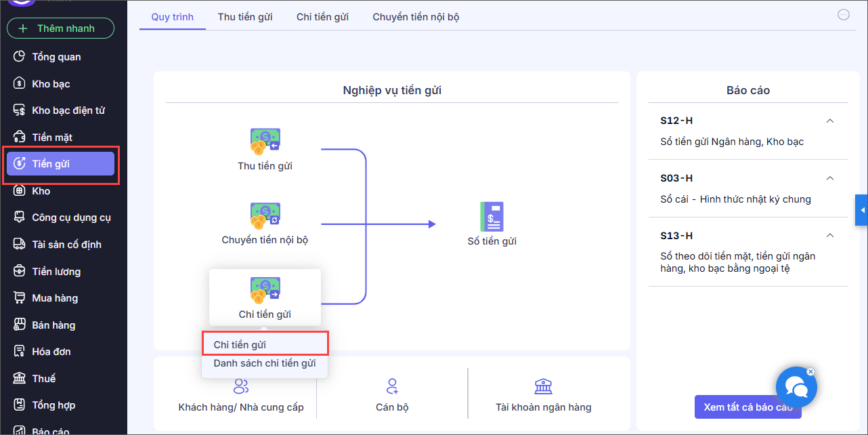Choose Chi tiền gửi from popup menu
Image resolution: width=868 pixels, height=435 pixels.
(x=265, y=344)
